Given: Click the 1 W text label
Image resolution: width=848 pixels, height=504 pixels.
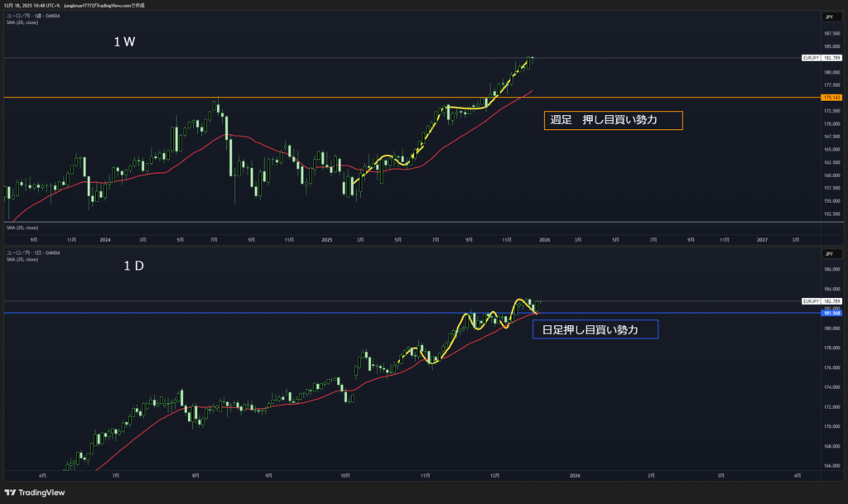Looking at the screenshot, I should (x=126, y=43).
